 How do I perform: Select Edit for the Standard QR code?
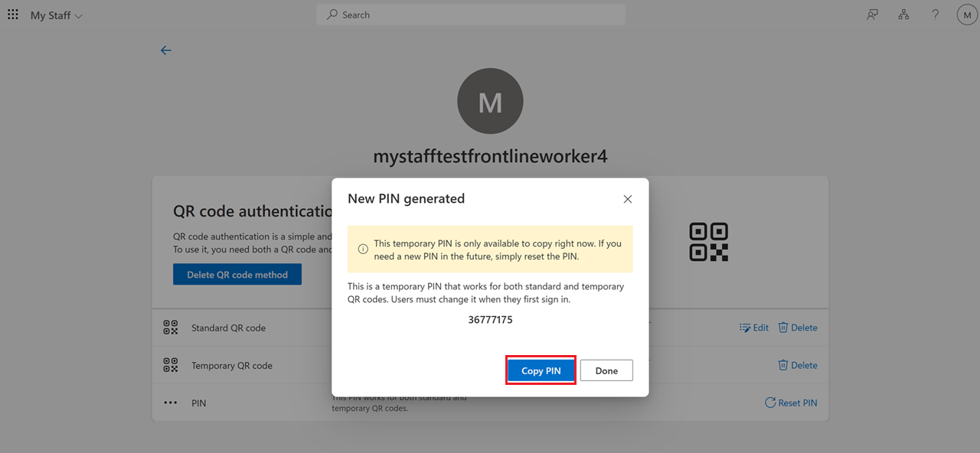point(754,327)
